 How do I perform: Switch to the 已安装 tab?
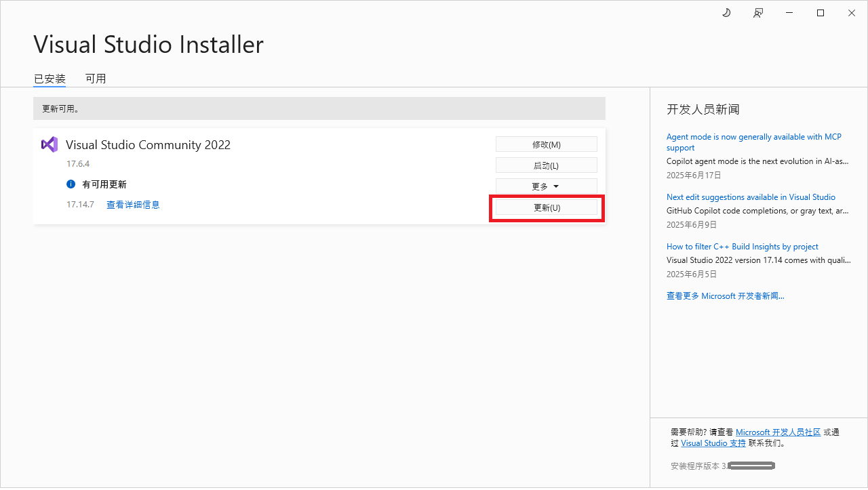coord(50,79)
